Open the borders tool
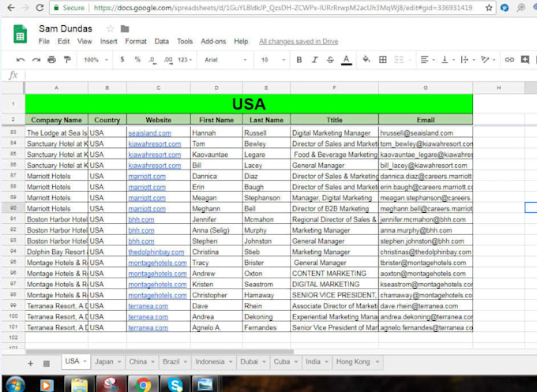The height and width of the screenshot is (392, 537). pyautogui.click(x=382, y=60)
